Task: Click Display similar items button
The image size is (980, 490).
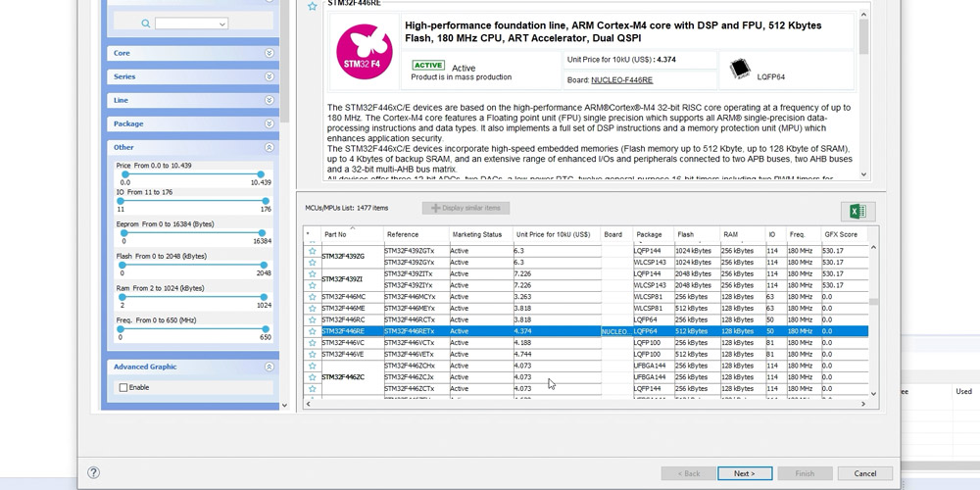Action: 465,208
